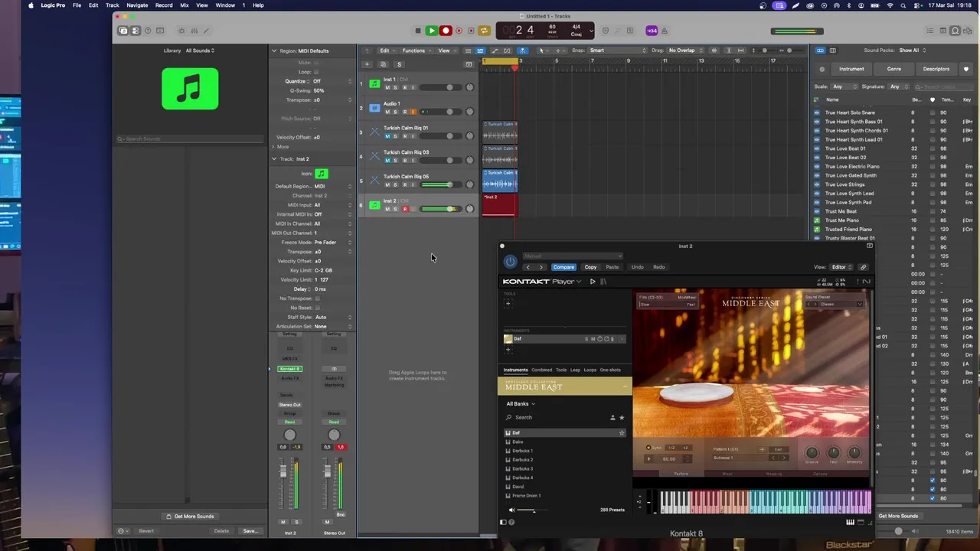
Task: Collapse the Track Inst 2 section
Action: (x=274, y=159)
